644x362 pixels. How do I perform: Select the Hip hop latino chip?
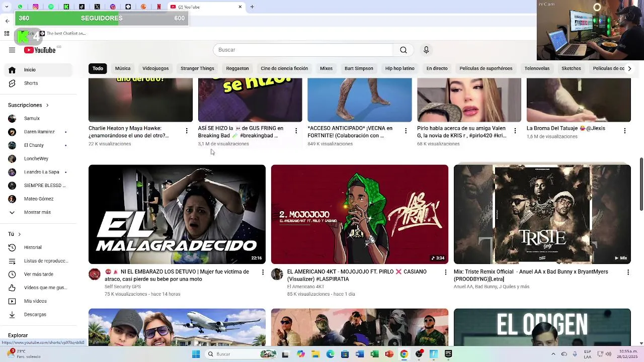tap(400, 68)
